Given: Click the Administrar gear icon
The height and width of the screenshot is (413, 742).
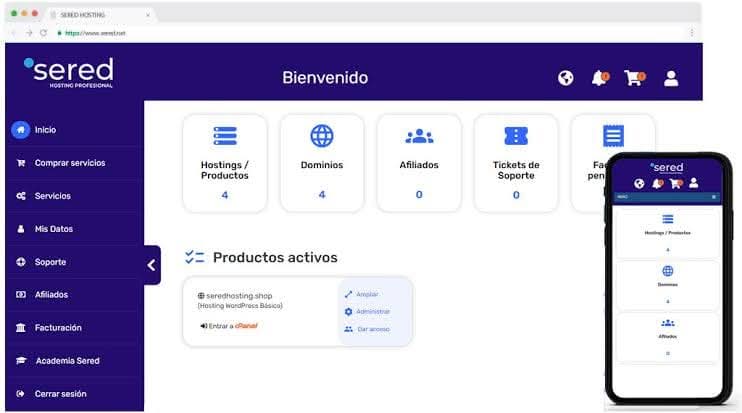Looking at the screenshot, I should point(348,311).
